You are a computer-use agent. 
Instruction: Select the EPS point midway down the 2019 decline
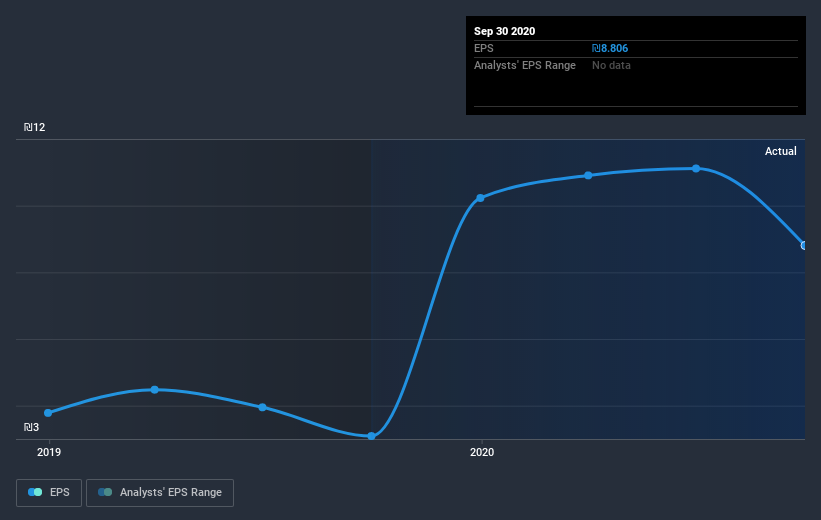pyautogui.click(x=262, y=407)
